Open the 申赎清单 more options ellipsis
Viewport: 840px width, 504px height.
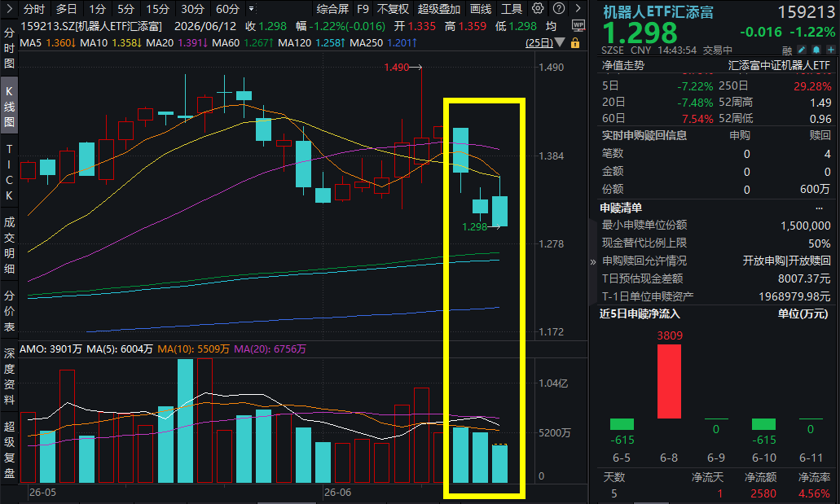coord(819,208)
